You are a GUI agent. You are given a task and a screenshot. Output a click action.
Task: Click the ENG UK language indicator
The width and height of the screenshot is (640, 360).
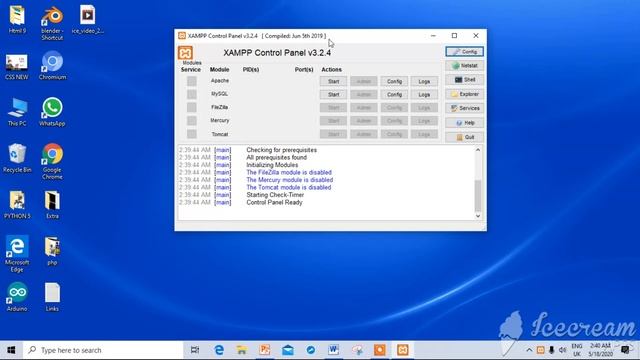pos(577,350)
